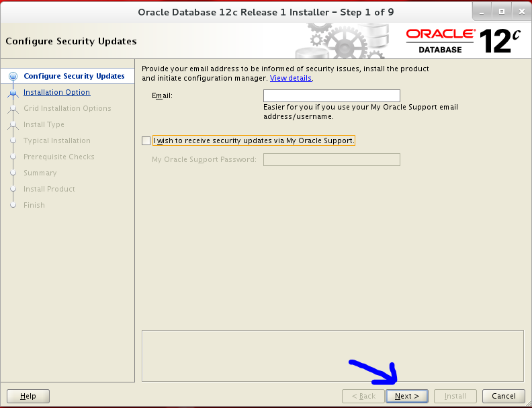Click the Summary step
The width and height of the screenshot is (532, 408).
coord(40,173)
